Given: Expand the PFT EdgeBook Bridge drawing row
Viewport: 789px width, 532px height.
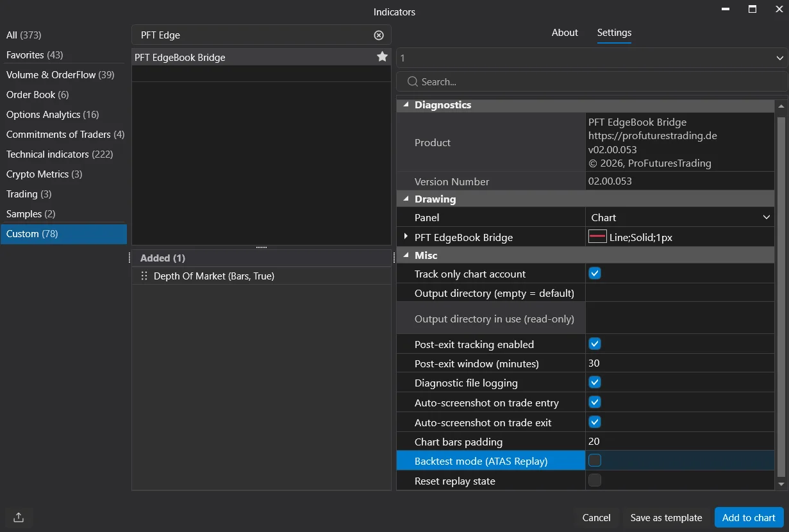Looking at the screenshot, I should 405,237.
